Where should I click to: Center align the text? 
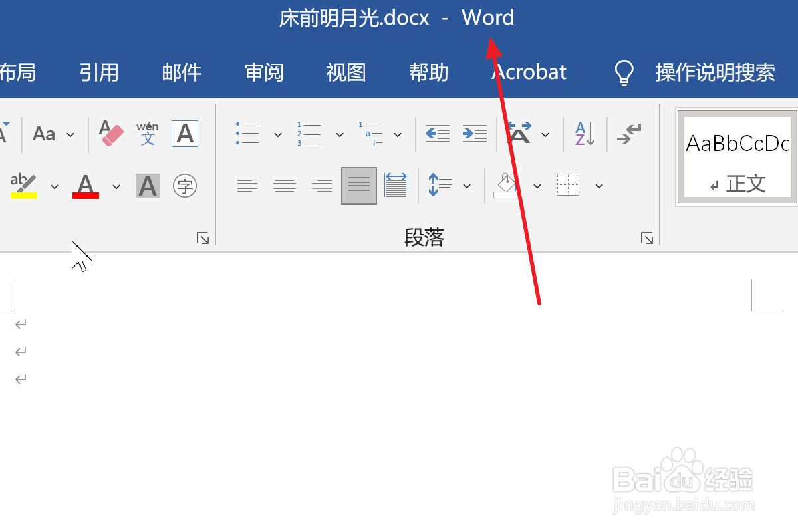coord(285,186)
